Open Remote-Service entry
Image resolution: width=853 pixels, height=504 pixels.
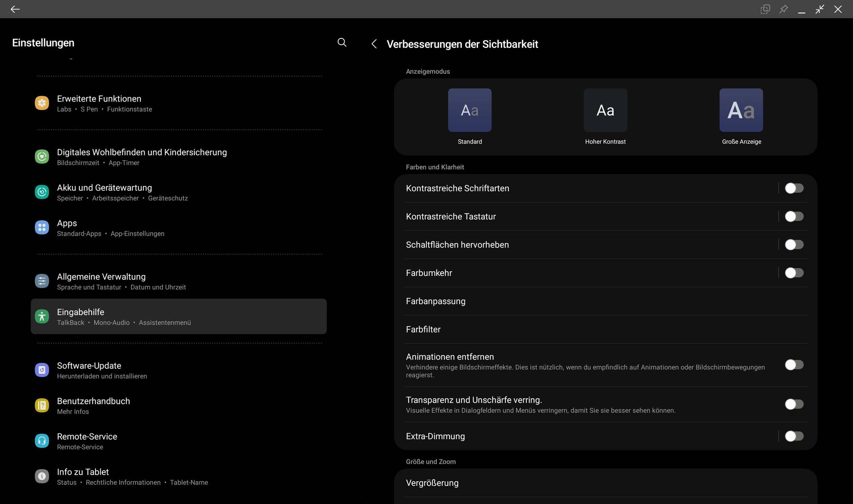point(179,441)
